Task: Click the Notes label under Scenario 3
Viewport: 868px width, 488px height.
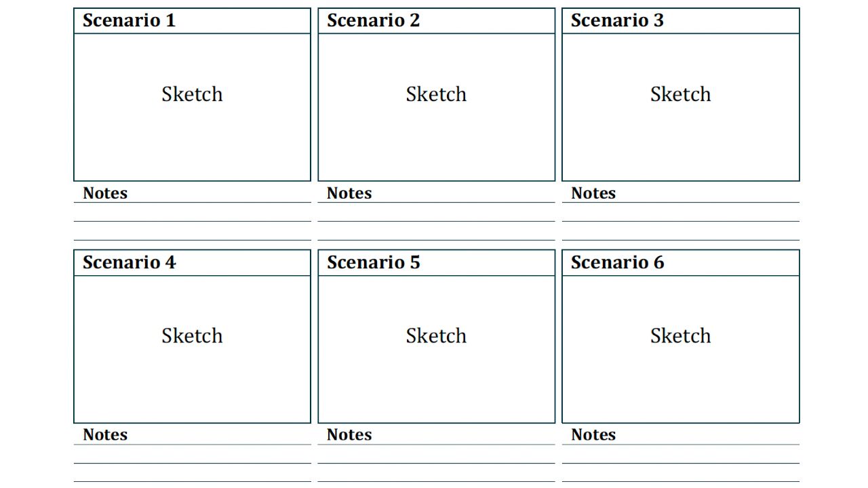Action: pyautogui.click(x=593, y=193)
